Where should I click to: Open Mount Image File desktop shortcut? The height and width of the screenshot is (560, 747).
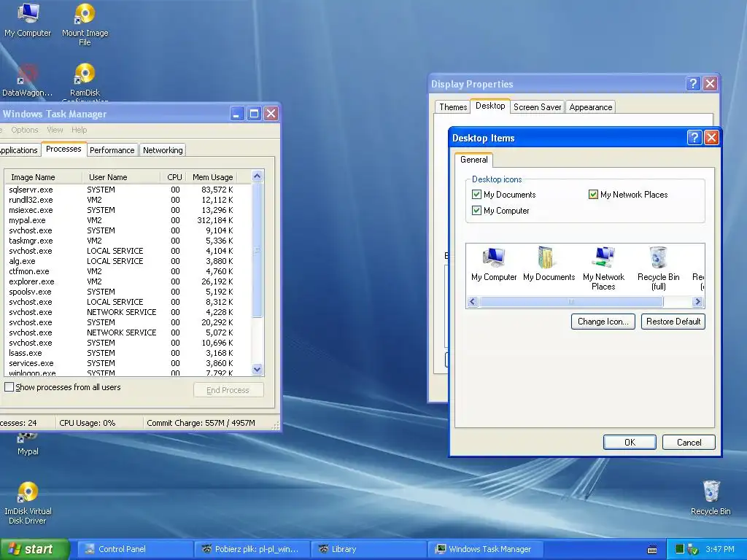click(x=85, y=24)
